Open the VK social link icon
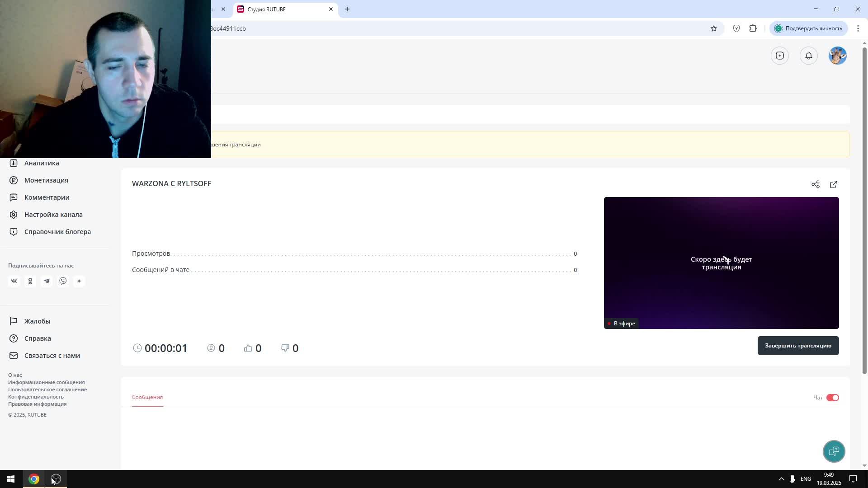Screen dimensions: 868x488 [14, 281]
